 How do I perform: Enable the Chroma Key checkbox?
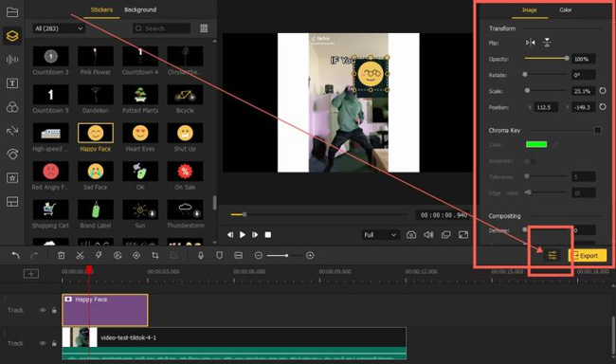(x=598, y=130)
